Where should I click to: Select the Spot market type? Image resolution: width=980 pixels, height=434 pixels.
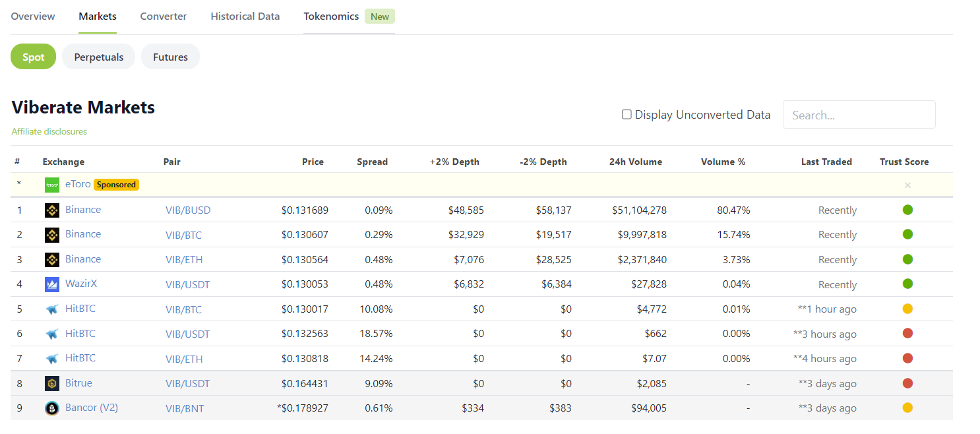pyautogui.click(x=34, y=57)
